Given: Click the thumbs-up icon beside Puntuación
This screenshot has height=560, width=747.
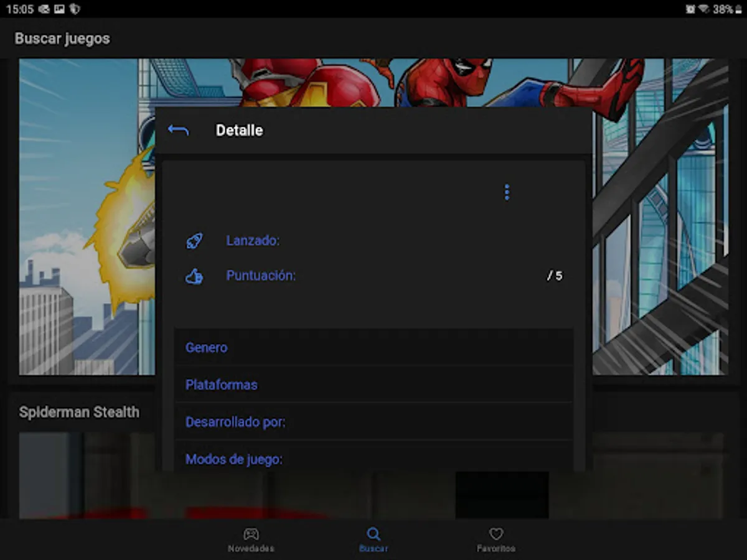Looking at the screenshot, I should tap(194, 276).
